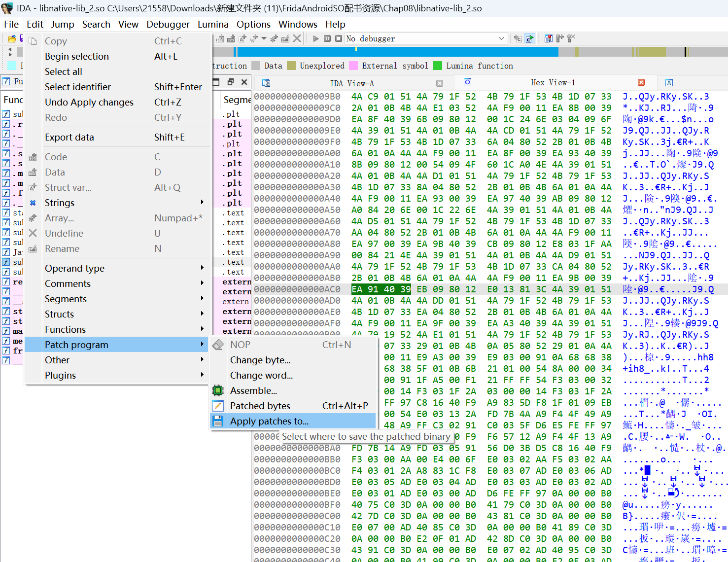Click the delete breakpoint toolbar icon

tap(571, 38)
